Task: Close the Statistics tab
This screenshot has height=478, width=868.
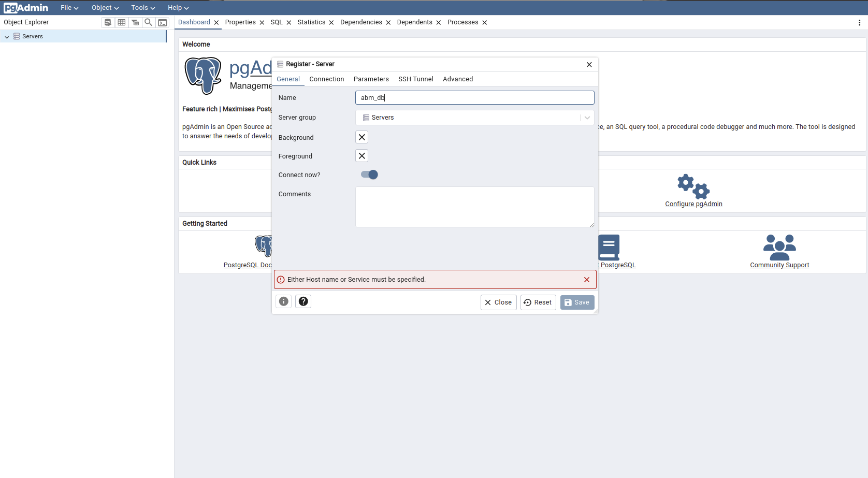Action: pos(331,23)
